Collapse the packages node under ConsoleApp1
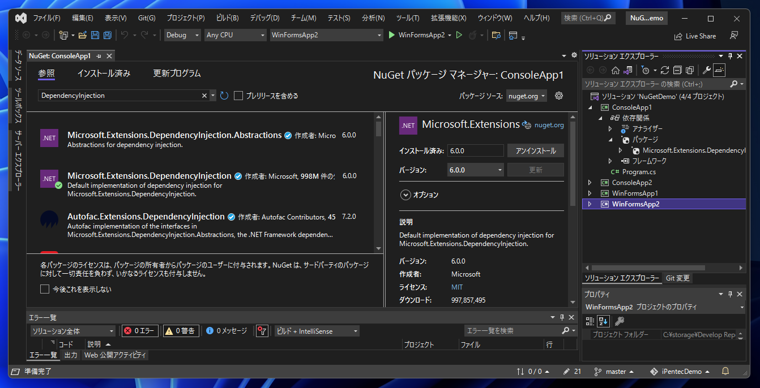This screenshot has width=760, height=388. tap(611, 140)
